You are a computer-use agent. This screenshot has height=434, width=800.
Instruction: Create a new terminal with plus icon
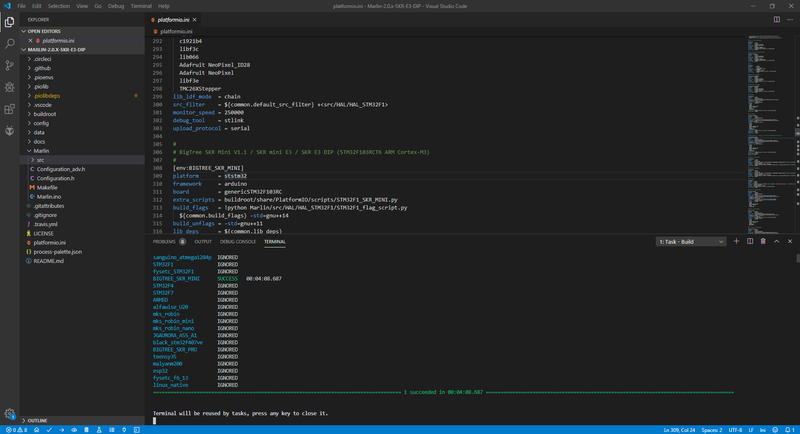[x=737, y=241]
